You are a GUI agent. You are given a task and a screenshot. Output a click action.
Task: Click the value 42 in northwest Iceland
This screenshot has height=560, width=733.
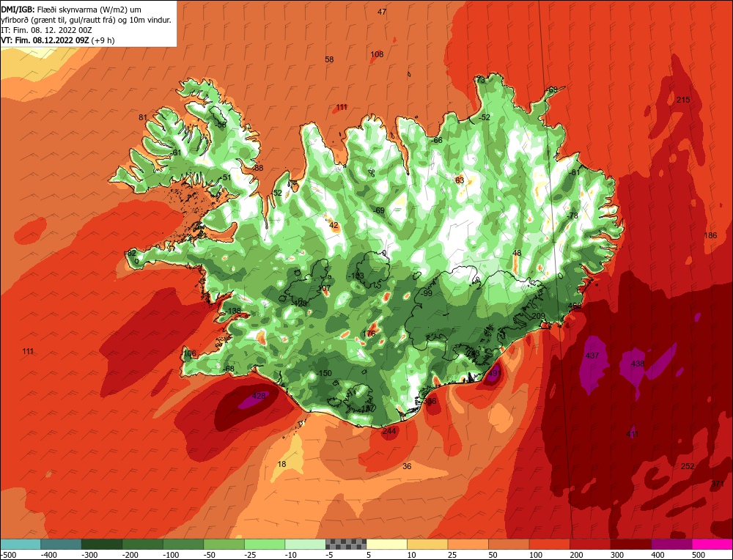tap(334, 225)
